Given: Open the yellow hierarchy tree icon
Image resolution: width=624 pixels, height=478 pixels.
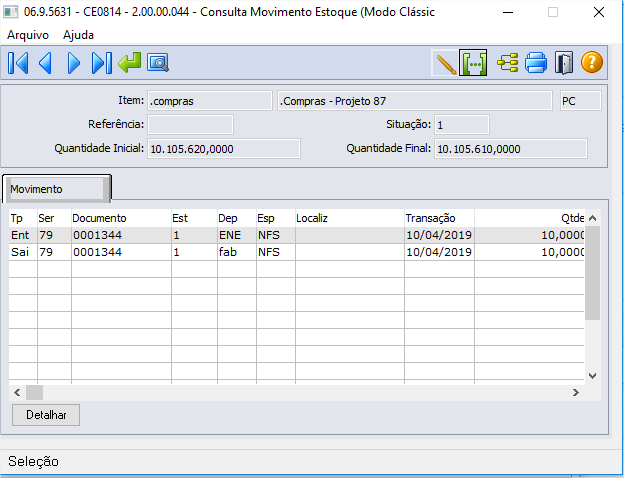Looking at the screenshot, I should coord(507,63).
